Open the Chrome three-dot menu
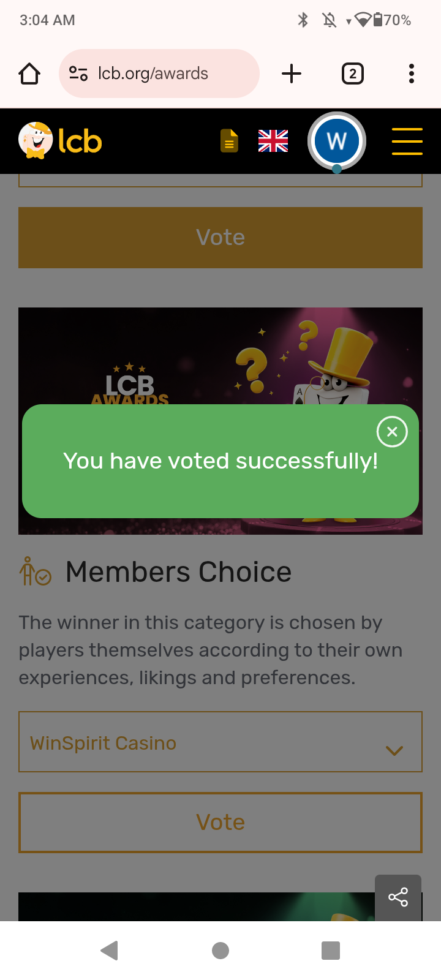 click(412, 74)
